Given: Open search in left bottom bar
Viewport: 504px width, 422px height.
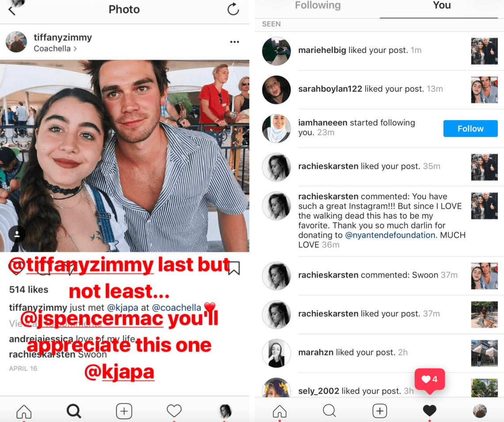Looking at the screenshot, I should tap(74, 411).
